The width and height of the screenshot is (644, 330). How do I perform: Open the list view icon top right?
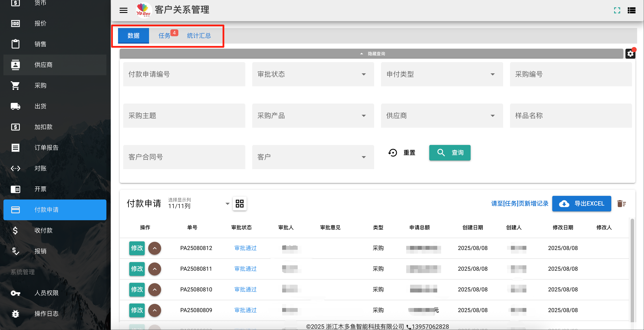[x=632, y=10]
